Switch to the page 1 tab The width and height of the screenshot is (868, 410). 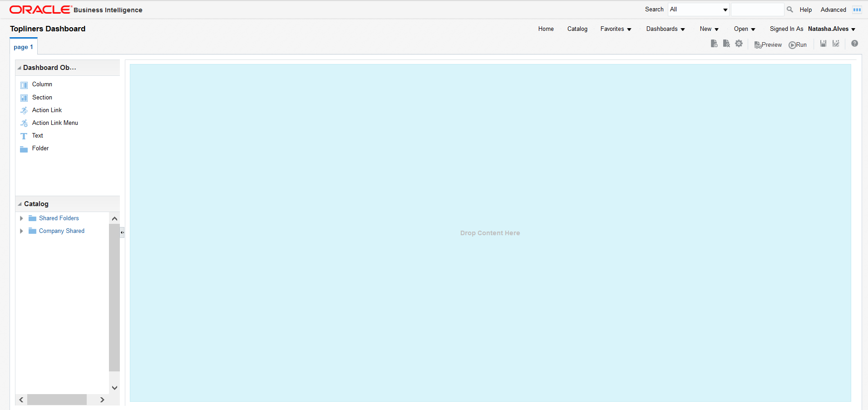(23, 47)
